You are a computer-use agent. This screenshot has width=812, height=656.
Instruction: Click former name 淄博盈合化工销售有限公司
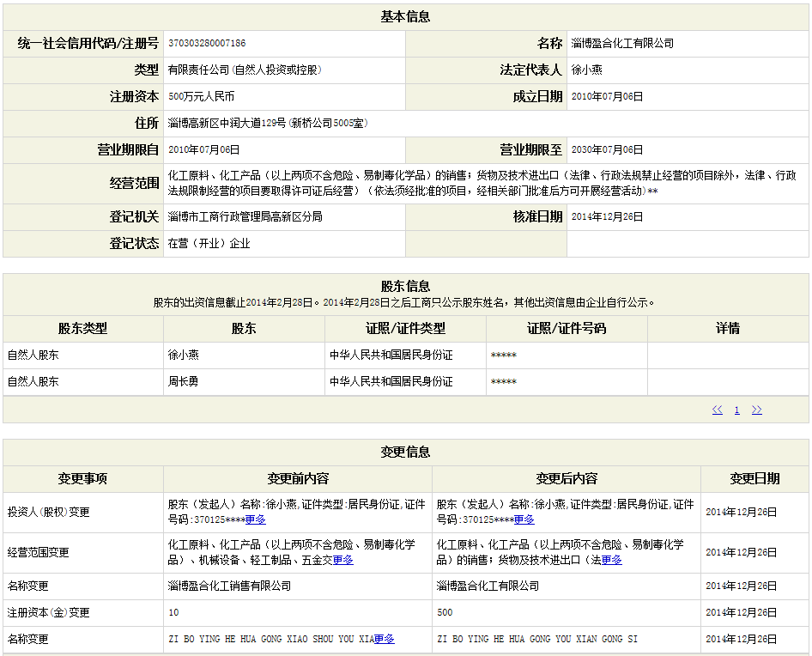point(229,586)
